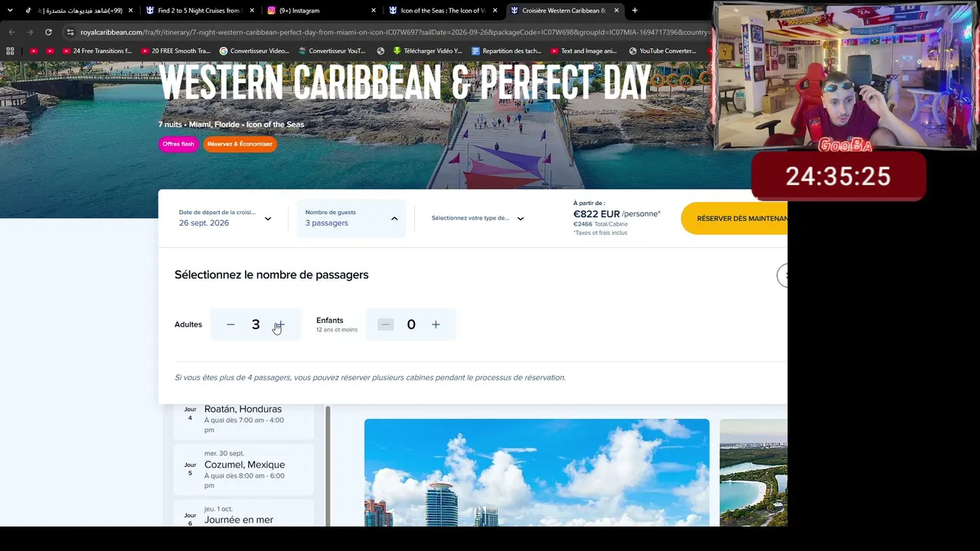Close the Icon of the Seas tab

pos(495,11)
